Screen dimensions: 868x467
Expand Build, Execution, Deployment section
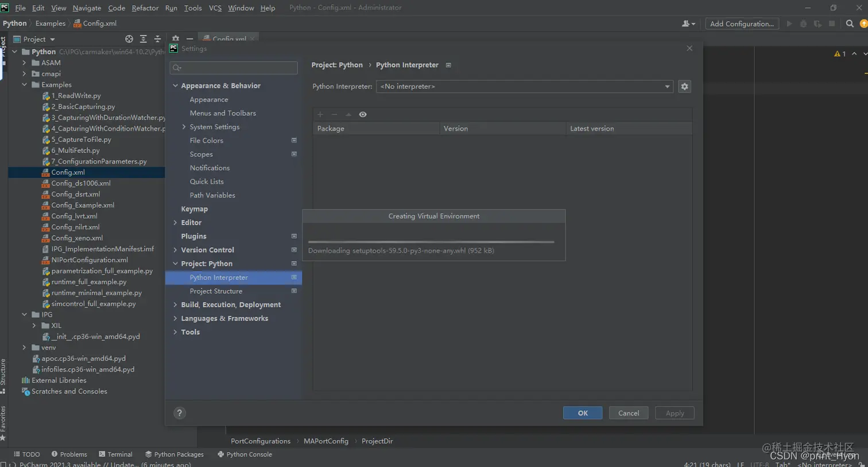click(175, 305)
